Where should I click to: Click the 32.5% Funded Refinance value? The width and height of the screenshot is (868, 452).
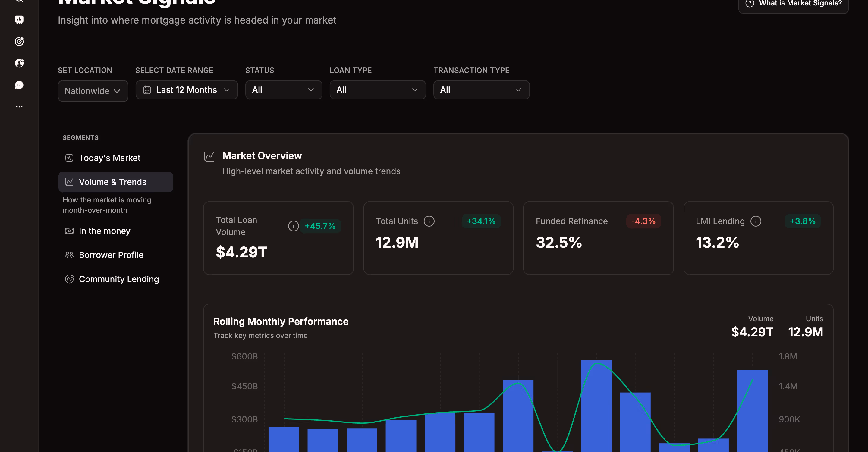point(559,243)
